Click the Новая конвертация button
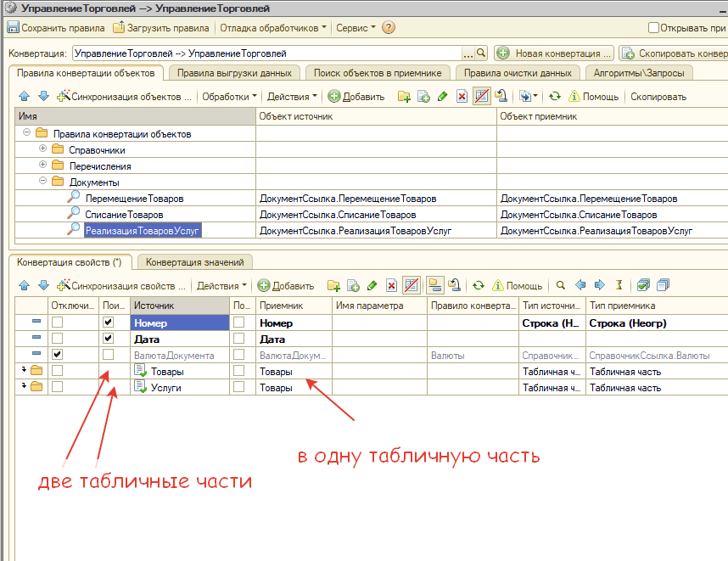 tap(554, 53)
